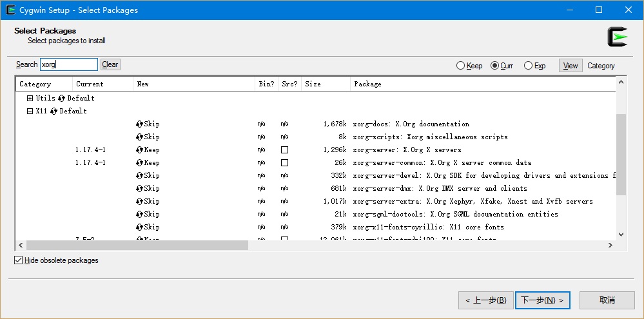Expand the Utils category node
Image resolution: width=644 pixels, height=319 pixels.
pyautogui.click(x=30, y=98)
